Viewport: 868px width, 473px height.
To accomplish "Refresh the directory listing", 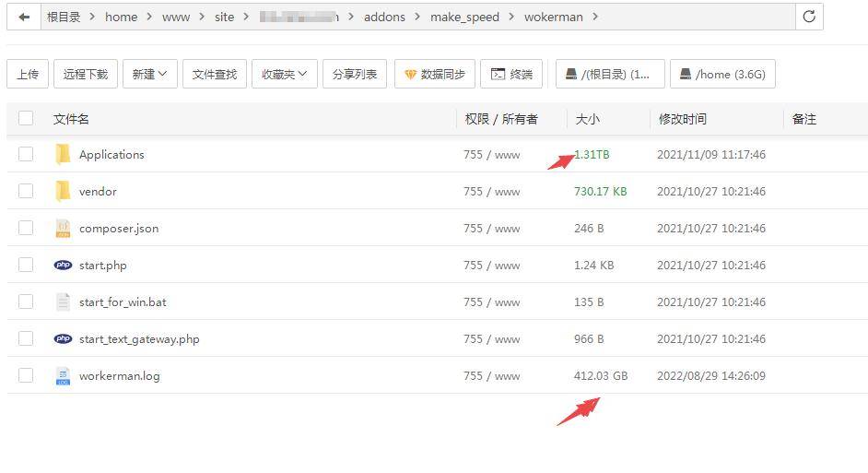I will coord(809,17).
